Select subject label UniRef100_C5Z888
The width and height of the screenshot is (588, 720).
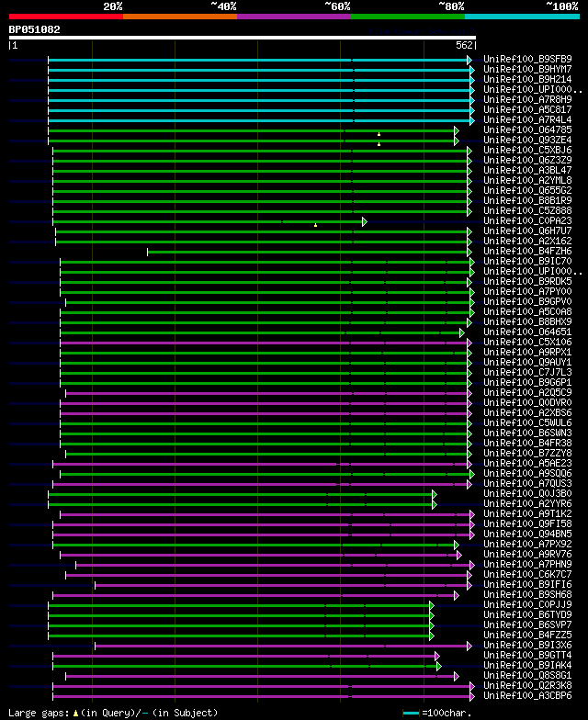pyautogui.click(x=527, y=211)
